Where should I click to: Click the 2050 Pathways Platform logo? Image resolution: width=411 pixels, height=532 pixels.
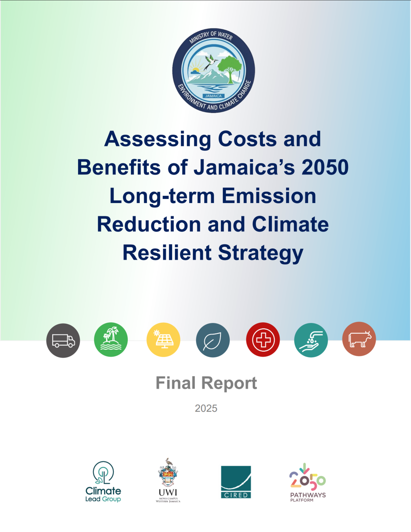[x=307, y=482]
